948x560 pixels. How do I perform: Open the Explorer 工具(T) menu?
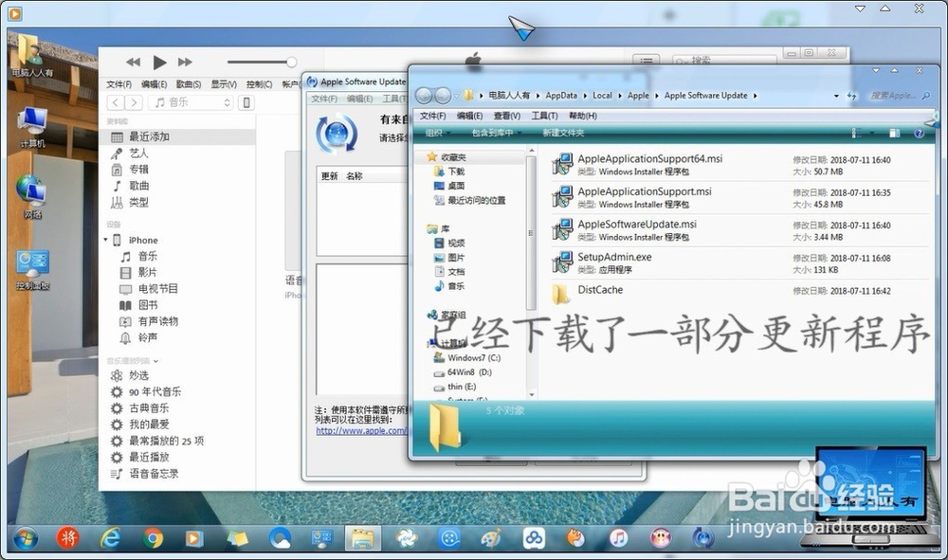click(544, 116)
